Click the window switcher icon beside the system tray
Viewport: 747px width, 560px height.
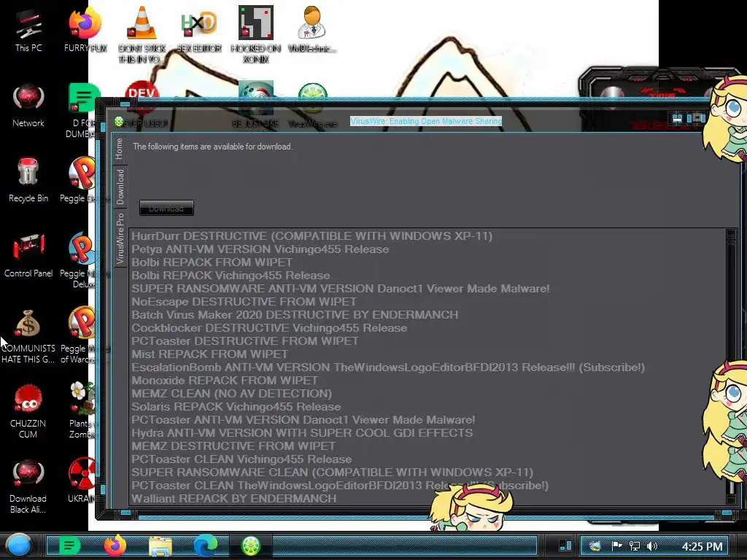pyautogui.click(x=565, y=545)
